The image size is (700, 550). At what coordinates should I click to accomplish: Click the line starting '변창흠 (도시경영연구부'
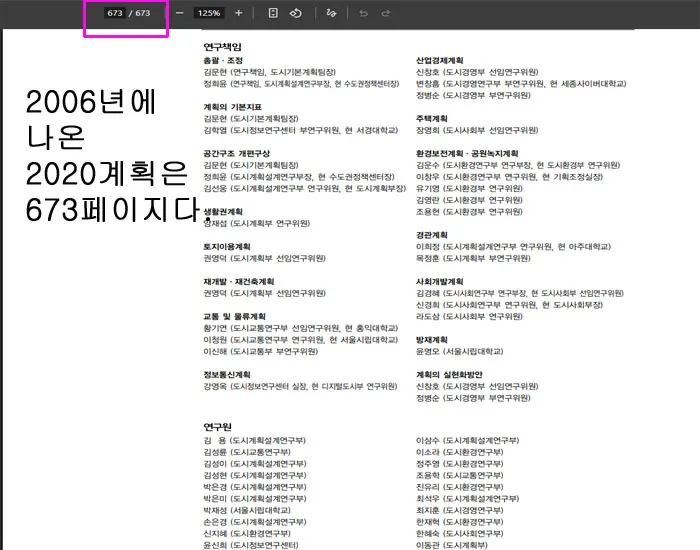(x=521, y=83)
